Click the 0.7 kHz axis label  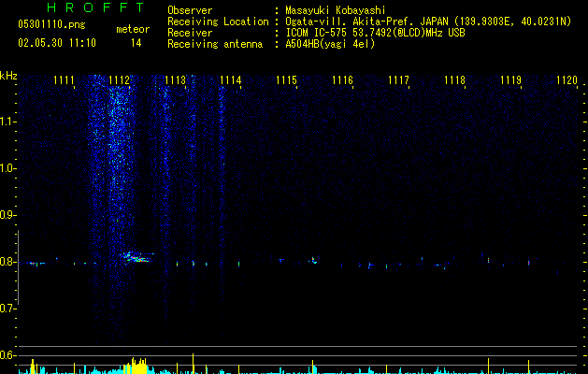tap(7, 309)
